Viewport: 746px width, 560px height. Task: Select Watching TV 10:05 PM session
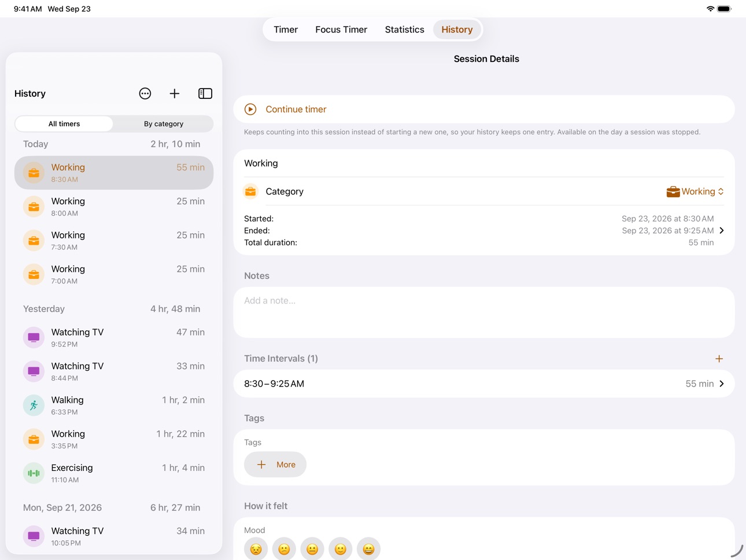click(x=114, y=536)
